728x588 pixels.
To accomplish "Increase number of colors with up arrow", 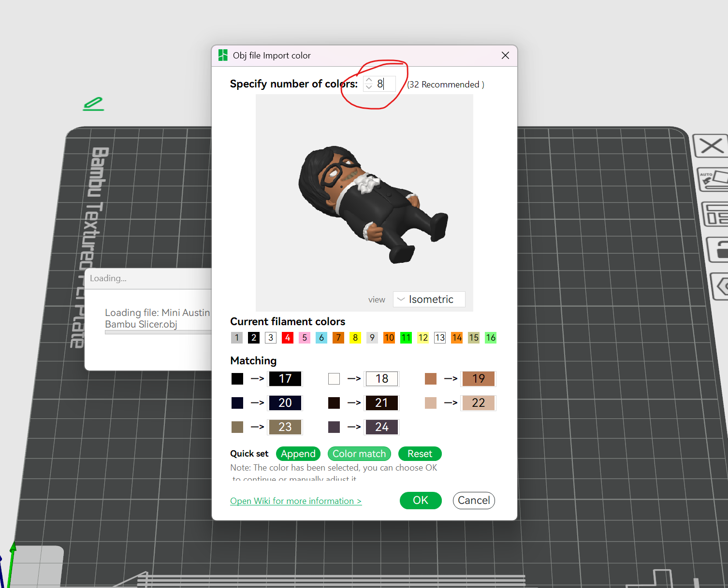I will [369, 80].
